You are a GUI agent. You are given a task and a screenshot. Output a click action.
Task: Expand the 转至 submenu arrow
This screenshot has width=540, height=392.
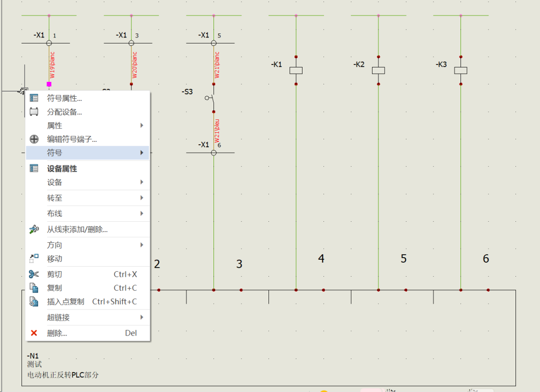[141, 197]
